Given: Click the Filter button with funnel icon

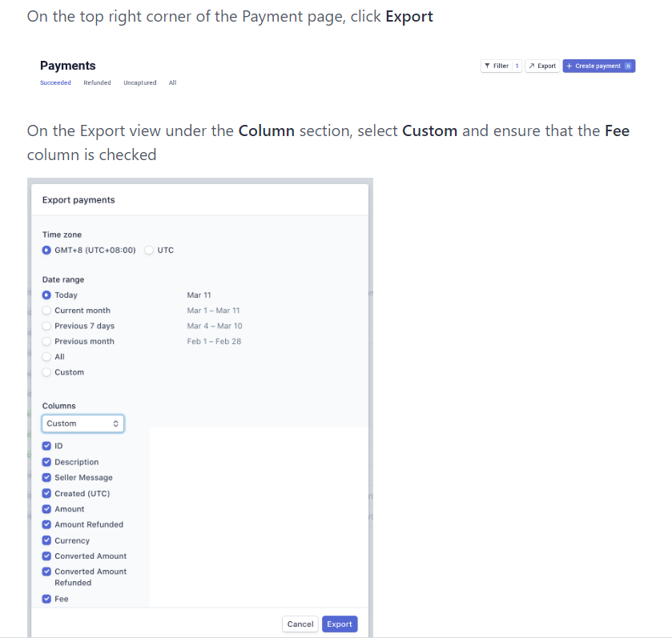Looking at the screenshot, I should (501, 66).
